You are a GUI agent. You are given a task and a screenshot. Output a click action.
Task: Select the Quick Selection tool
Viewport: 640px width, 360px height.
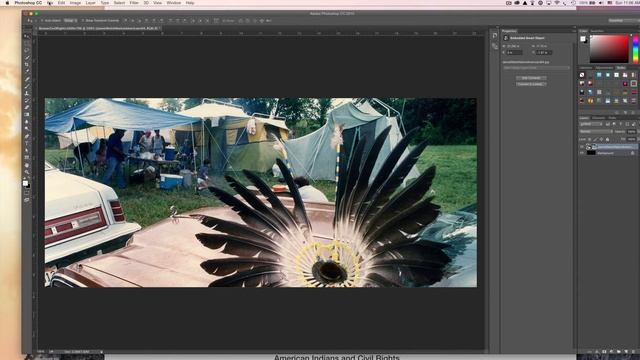tap(27, 58)
